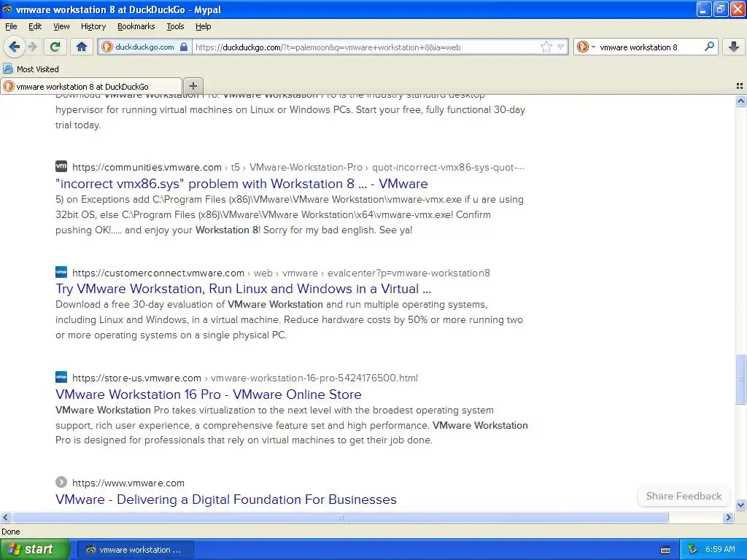
Task: Open the Windows start menu
Action: coord(34,549)
